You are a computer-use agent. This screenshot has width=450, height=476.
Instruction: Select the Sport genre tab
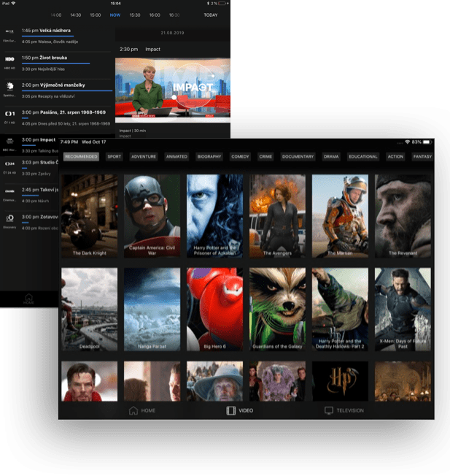click(x=114, y=157)
